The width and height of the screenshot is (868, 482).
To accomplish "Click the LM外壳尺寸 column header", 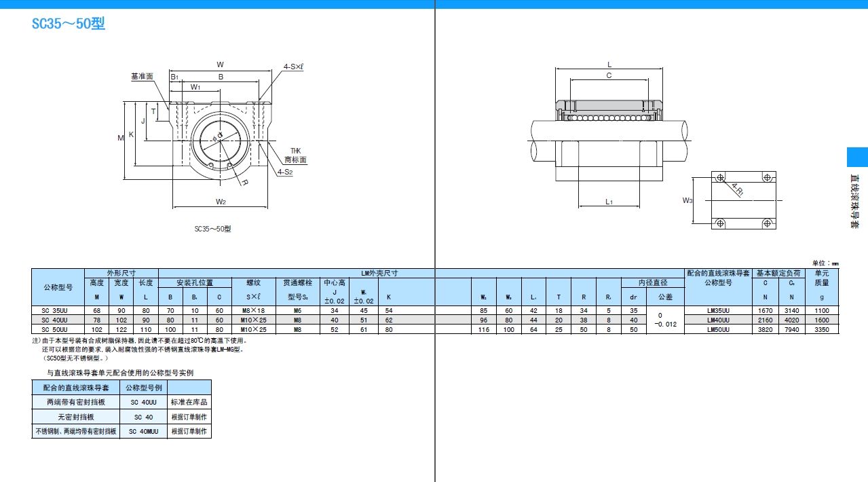I will 380,273.
